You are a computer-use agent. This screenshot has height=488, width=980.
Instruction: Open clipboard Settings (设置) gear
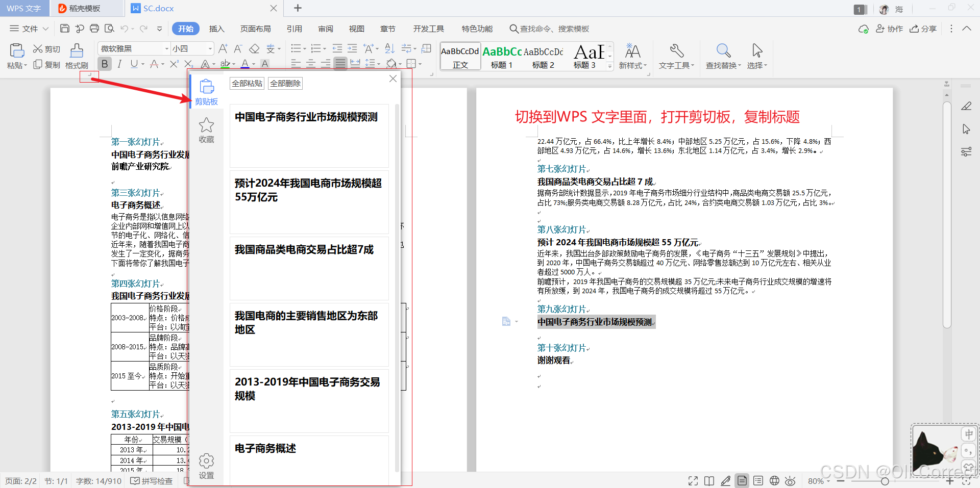click(x=206, y=466)
